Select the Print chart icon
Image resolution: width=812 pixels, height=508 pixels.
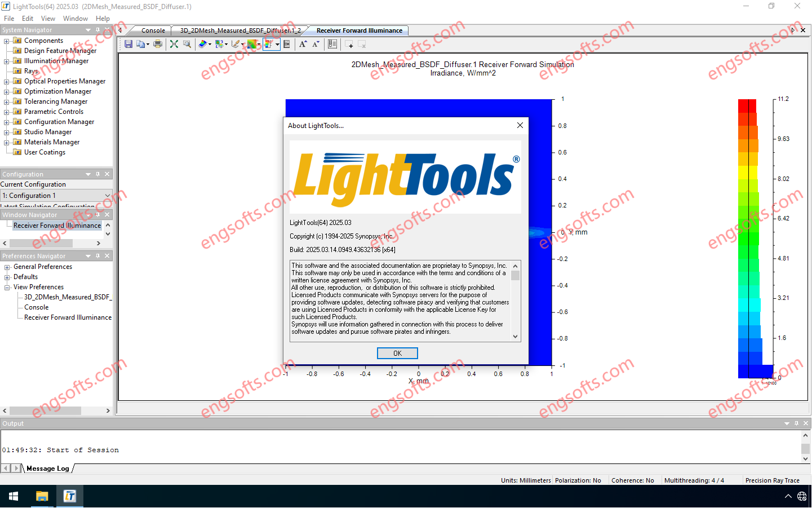(x=158, y=44)
